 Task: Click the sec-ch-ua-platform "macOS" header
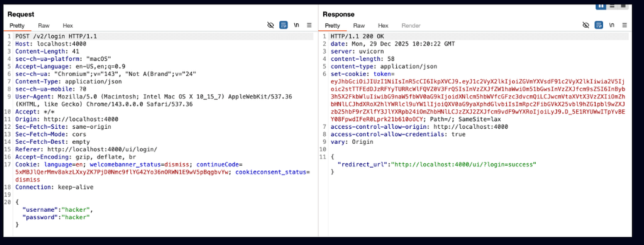[x=64, y=59]
